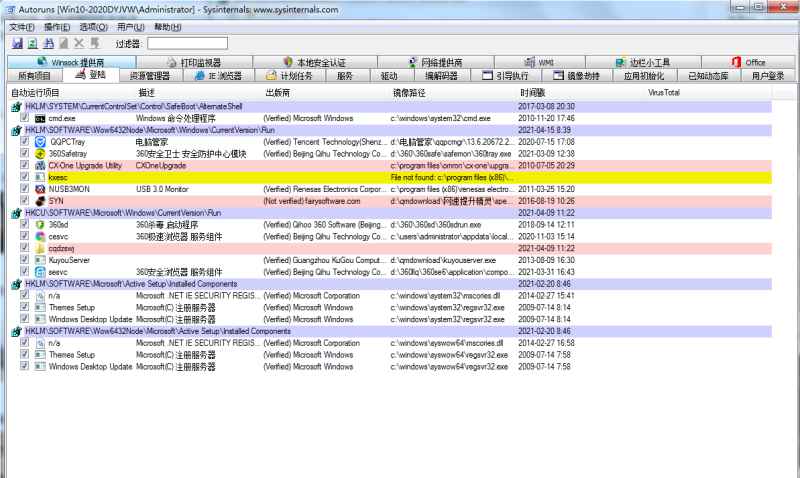
Task: Toggle the KuyouServer checkbox
Action: (24, 260)
